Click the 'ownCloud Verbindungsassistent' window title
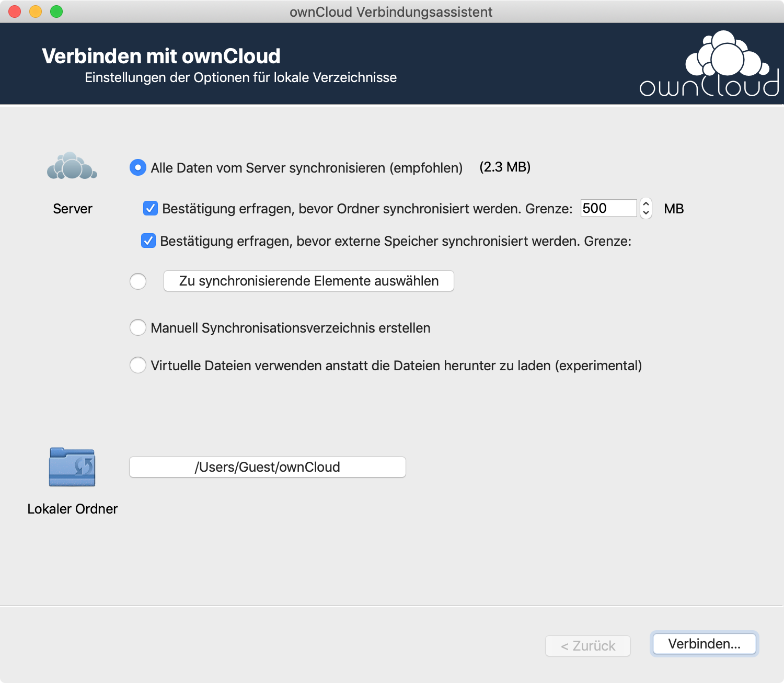Viewport: 784px width, 683px height. click(391, 12)
